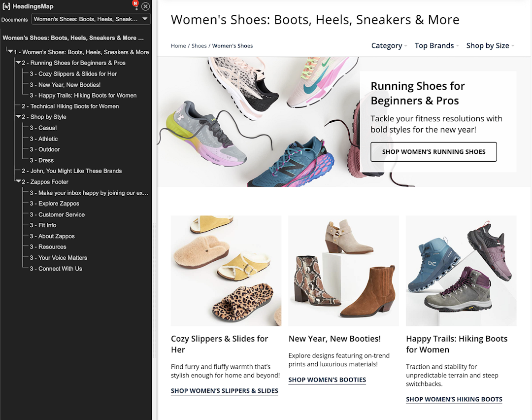Collapse the level 1 Women's Shoes heading
Screen dimensions: 532x420
pos(10,52)
